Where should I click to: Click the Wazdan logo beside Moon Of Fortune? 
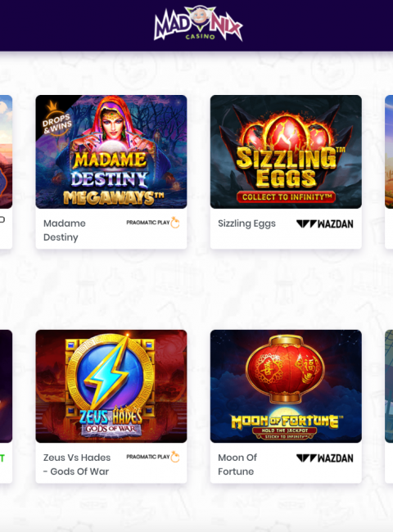[325, 458]
